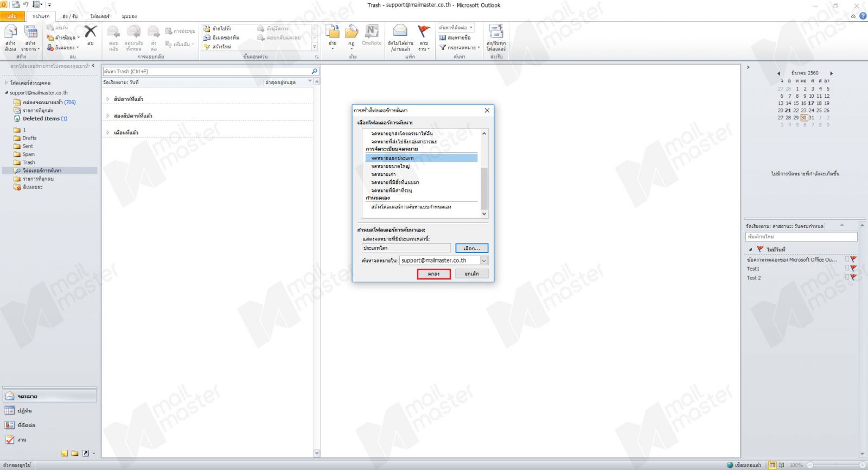868x470 pixels.
Task: Select โฟลเดอร์การค้นหา (Search Folders) tree item
Action: tap(42, 170)
